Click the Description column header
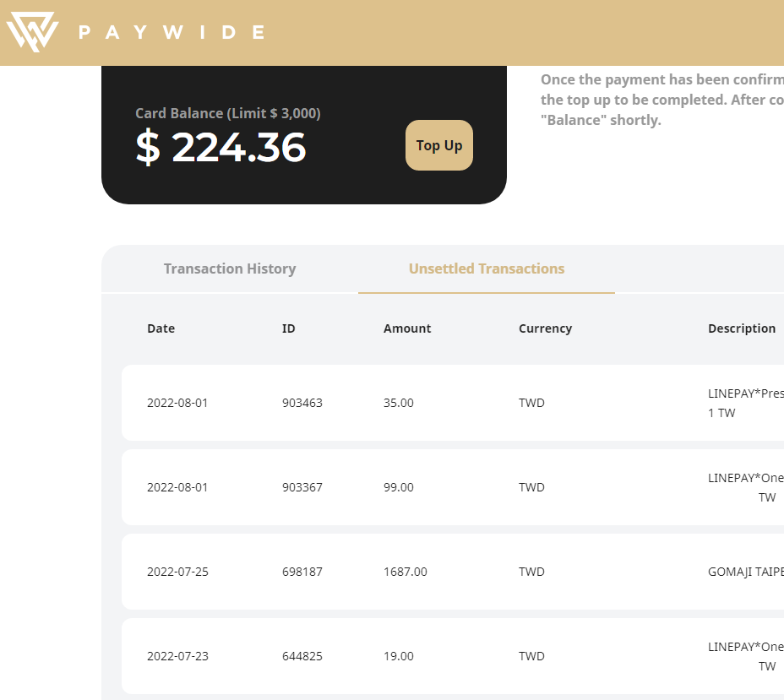 (x=742, y=328)
